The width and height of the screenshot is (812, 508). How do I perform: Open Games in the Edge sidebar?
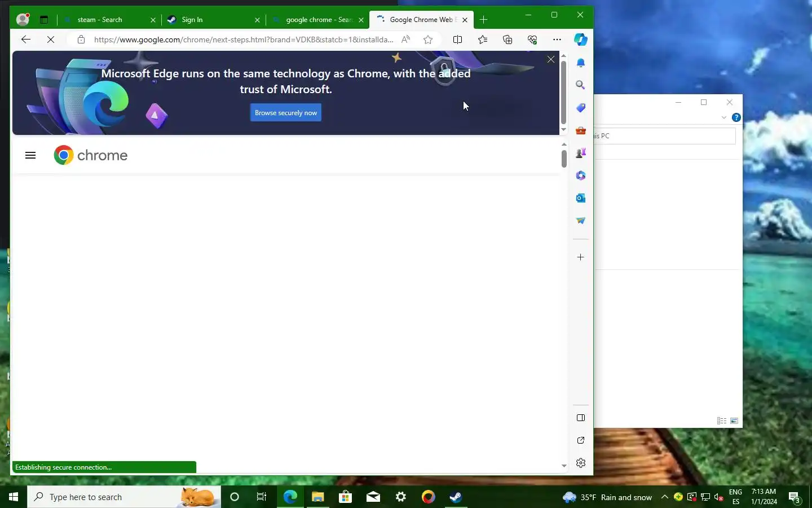(581, 153)
